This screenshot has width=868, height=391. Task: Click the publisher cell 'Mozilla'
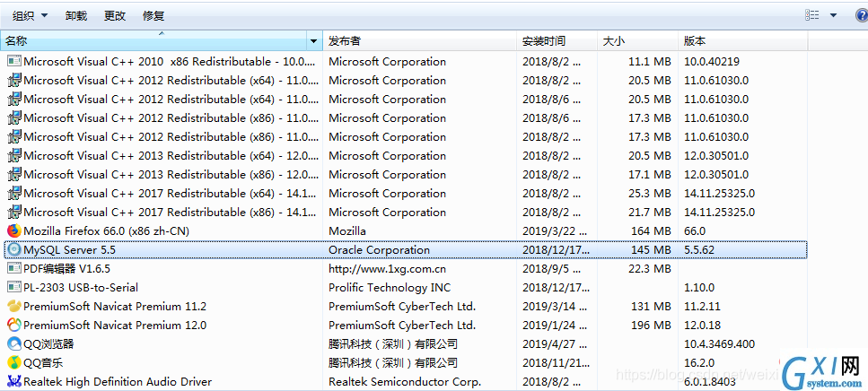pyautogui.click(x=347, y=230)
